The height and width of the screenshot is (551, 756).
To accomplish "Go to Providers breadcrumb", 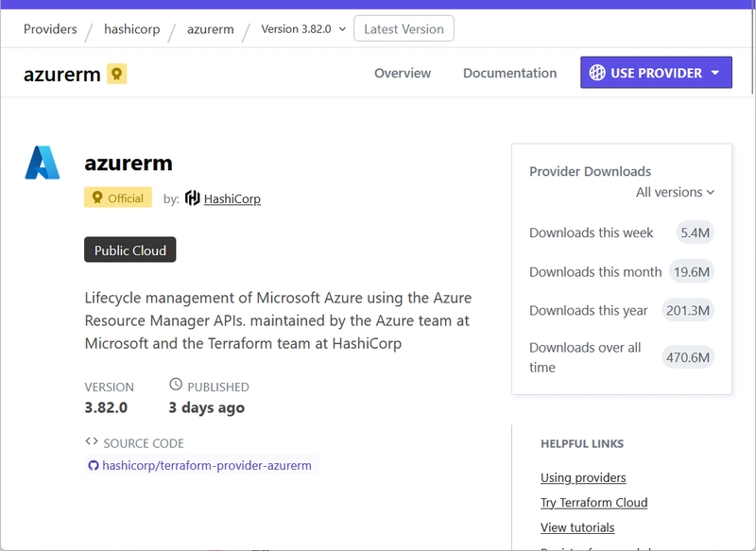I will coord(50,29).
